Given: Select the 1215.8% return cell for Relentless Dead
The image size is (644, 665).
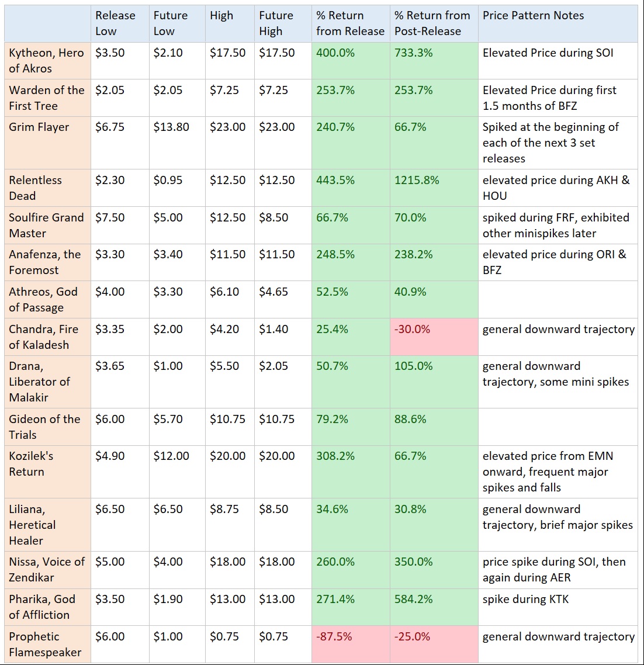Looking at the screenshot, I should tap(417, 180).
